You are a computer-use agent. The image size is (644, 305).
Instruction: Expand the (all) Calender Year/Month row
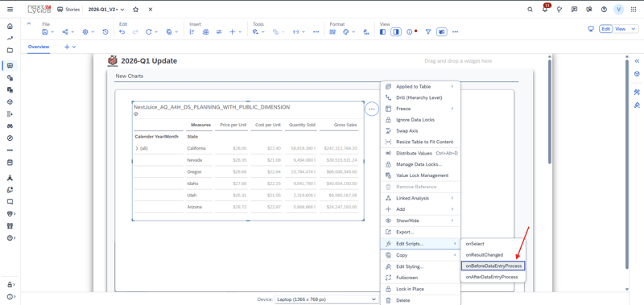tap(137, 149)
